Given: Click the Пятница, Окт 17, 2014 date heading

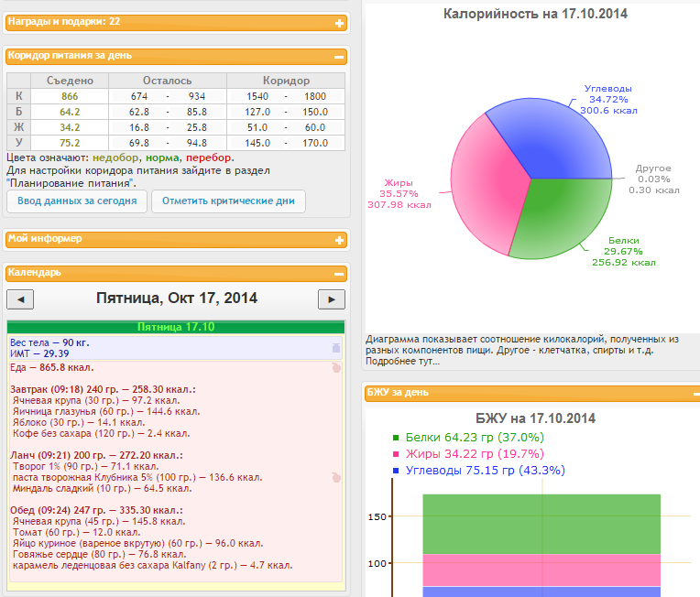Looking at the screenshot, I should pyautogui.click(x=177, y=298).
